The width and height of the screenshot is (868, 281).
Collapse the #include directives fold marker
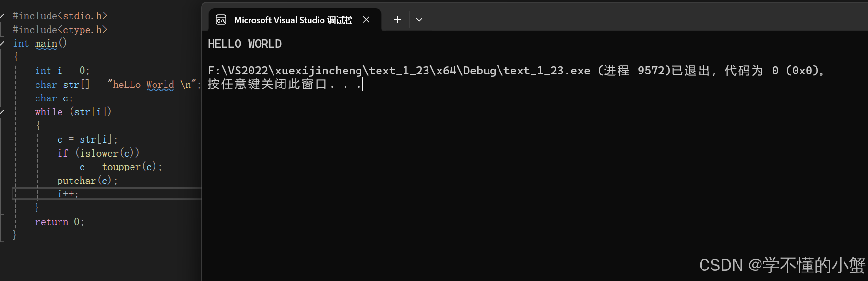tap(2, 16)
